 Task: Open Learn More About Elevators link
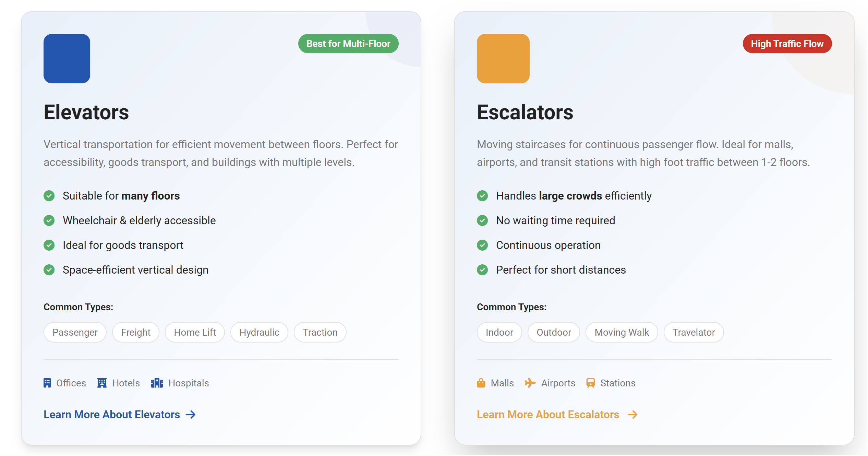[112, 415]
